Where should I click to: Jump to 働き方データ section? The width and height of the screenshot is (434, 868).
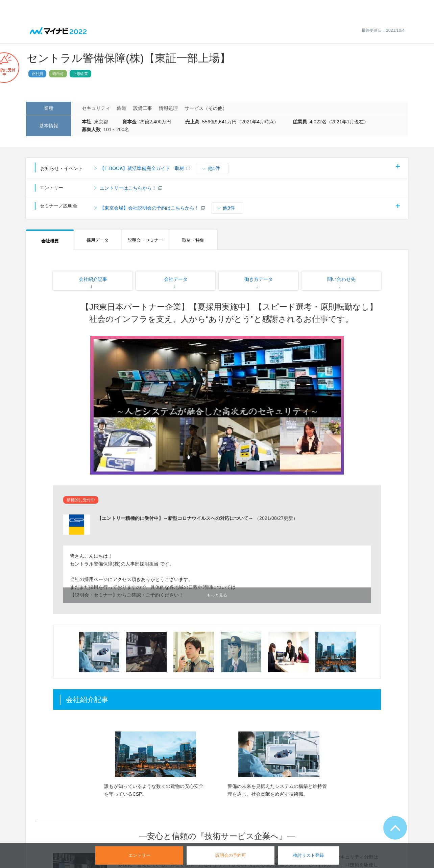pyautogui.click(x=258, y=281)
